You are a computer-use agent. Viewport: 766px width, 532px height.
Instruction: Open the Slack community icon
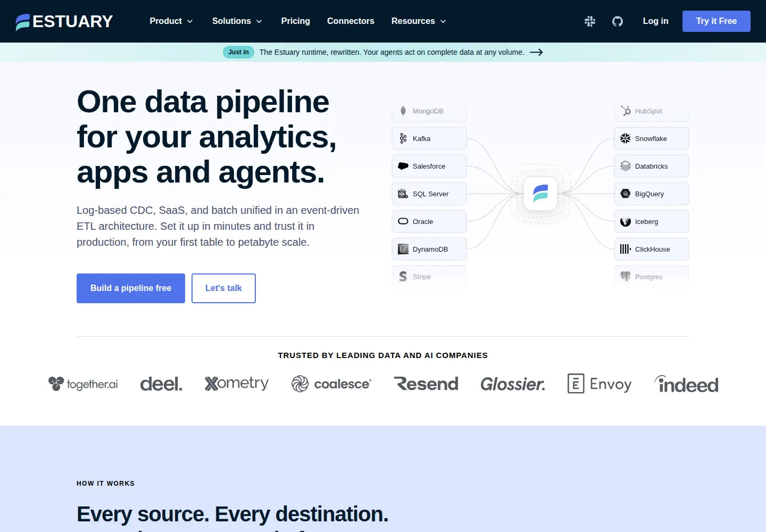590,21
